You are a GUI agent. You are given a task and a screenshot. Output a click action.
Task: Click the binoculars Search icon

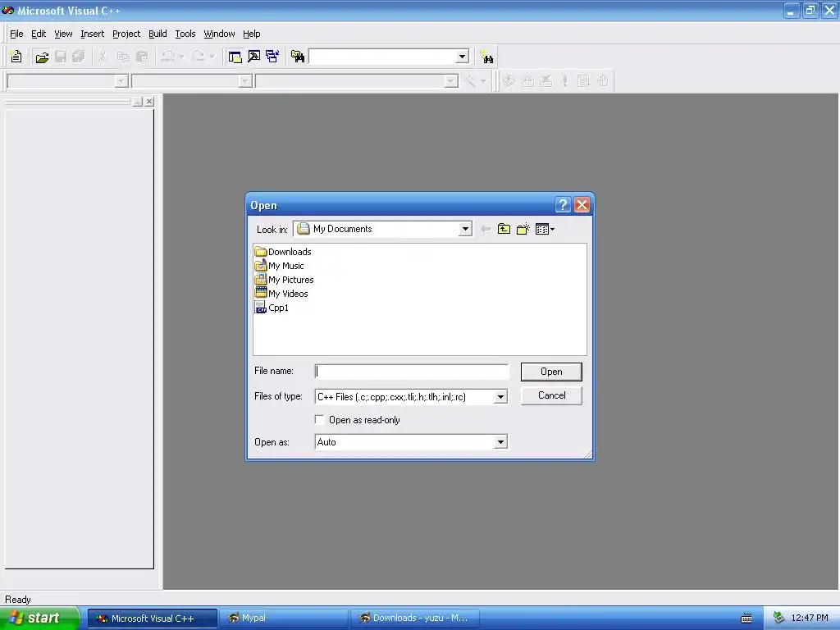(x=486, y=57)
